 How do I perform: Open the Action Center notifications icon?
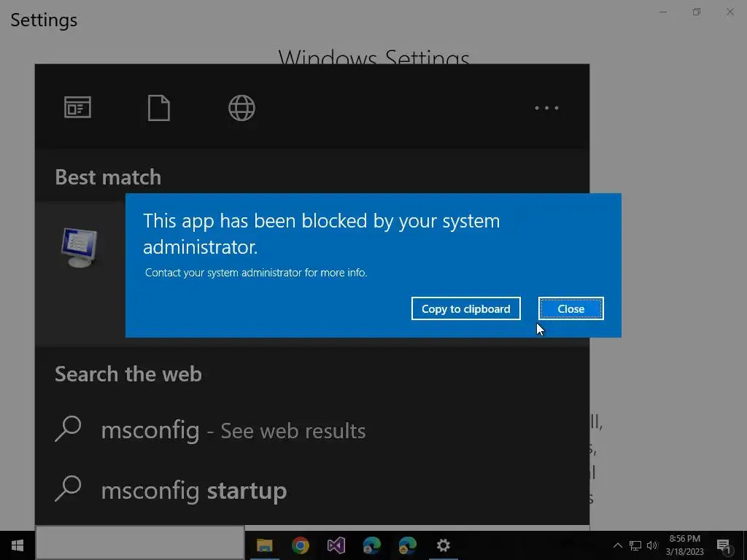click(x=724, y=545)
